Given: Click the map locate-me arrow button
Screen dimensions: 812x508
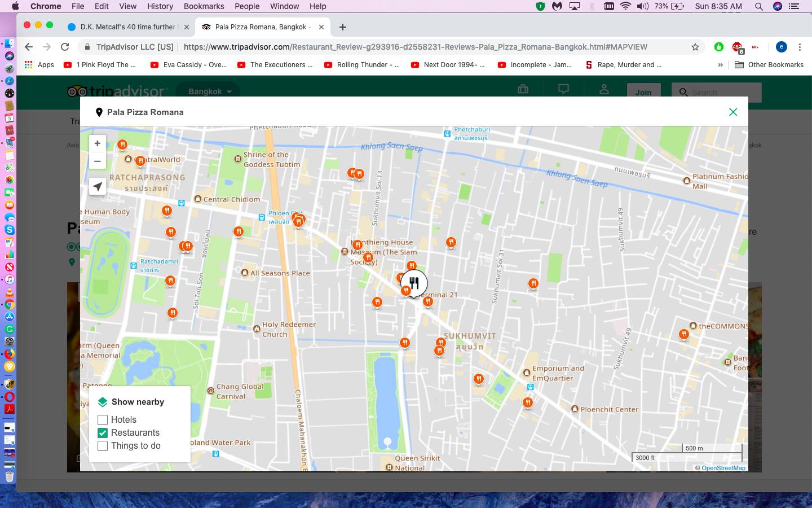Looking at the screenshot, I should click(x=98, y=186).
